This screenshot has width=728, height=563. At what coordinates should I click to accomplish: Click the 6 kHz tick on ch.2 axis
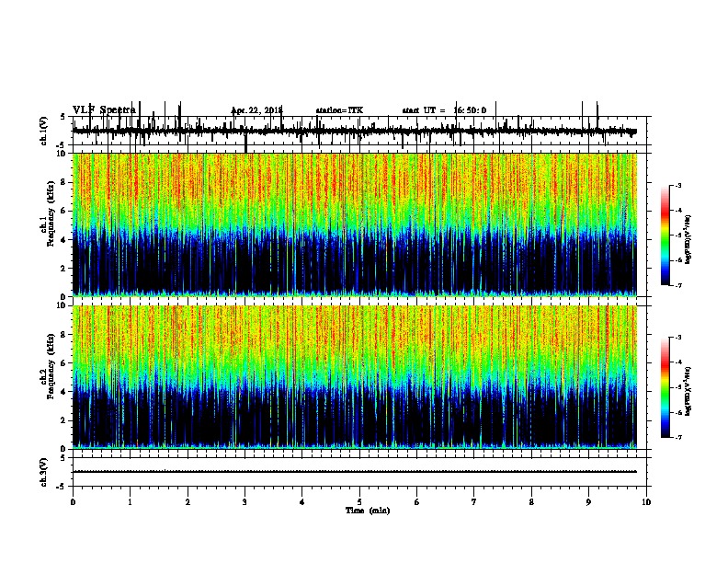click(64, 363)
